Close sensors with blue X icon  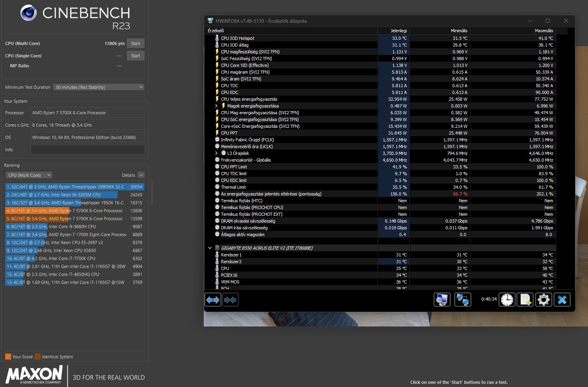coord(562,299)
